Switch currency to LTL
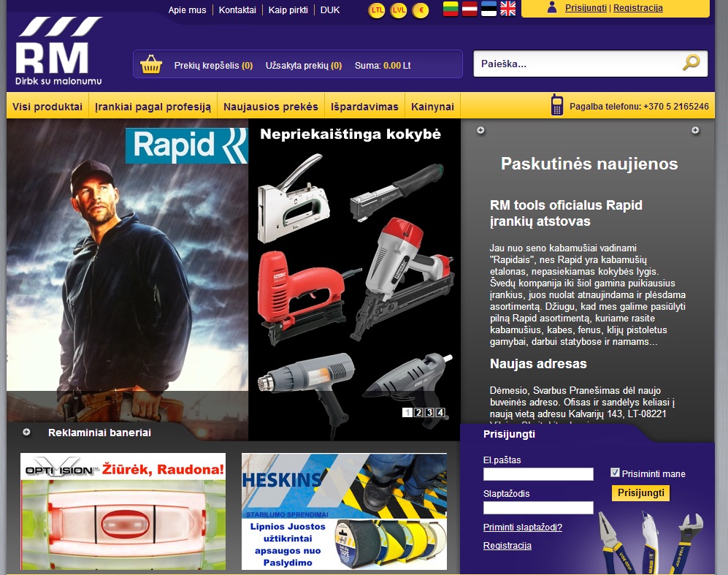This screenshot has width=728, height=575. coord(377,10)
